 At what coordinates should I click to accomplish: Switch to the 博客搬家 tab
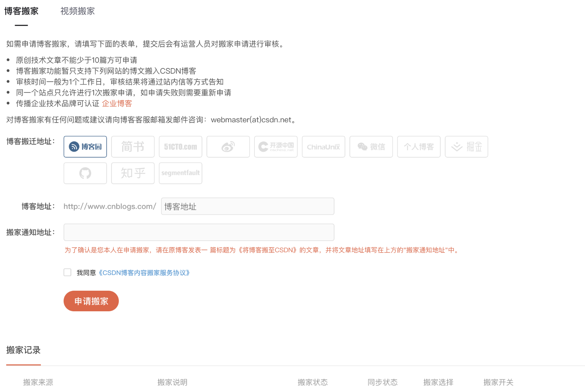(22, 11)
